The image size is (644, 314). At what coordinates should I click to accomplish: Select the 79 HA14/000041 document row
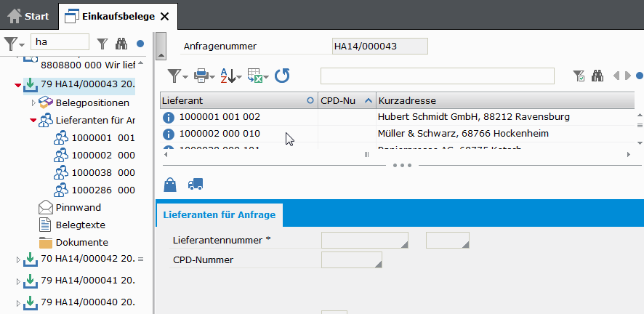[x=79, y=281]
